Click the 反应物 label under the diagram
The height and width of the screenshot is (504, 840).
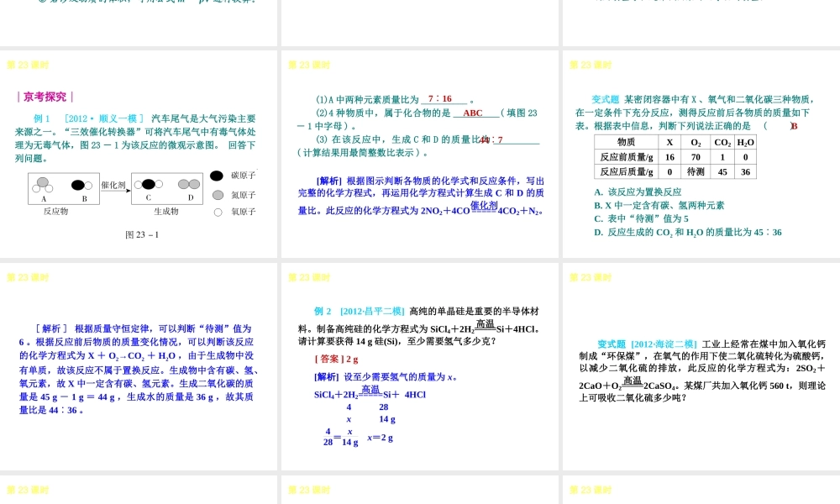click(x=55, y=212)
